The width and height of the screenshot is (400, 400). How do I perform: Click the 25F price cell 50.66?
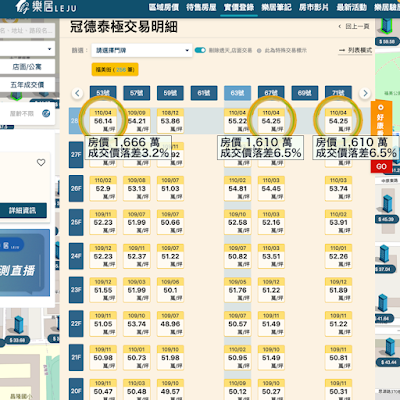click(x=170, y=222)
